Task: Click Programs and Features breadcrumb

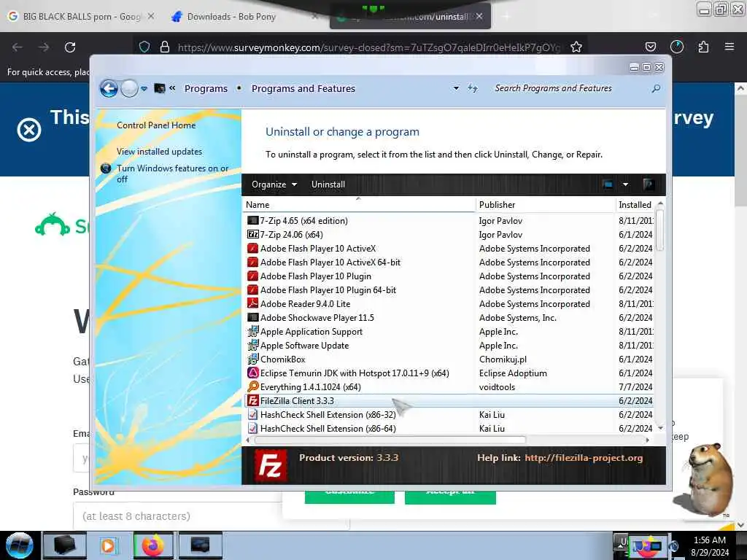Action: click(303, 88)
